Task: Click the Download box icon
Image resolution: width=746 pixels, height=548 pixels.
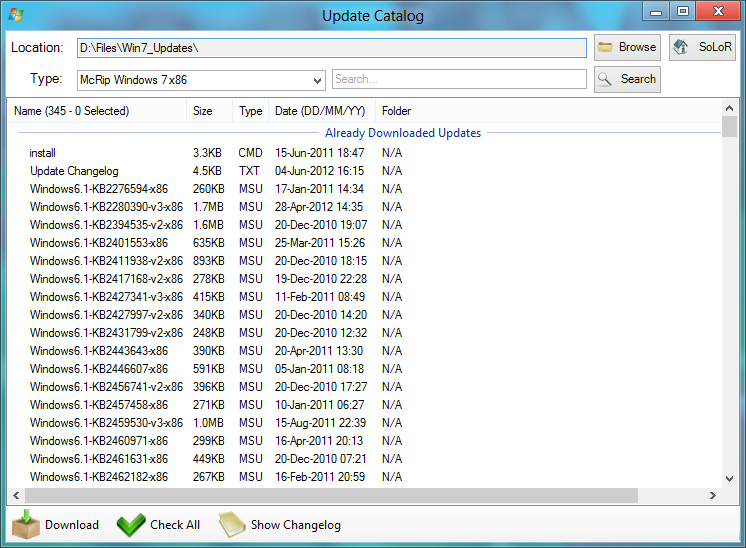Action: tap(26, 524)
